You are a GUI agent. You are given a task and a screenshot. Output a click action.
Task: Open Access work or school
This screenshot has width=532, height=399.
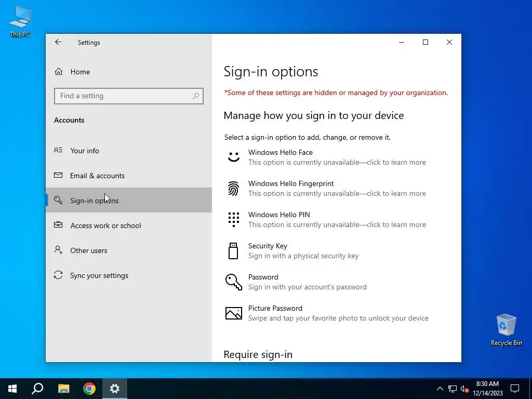(129, 225)
